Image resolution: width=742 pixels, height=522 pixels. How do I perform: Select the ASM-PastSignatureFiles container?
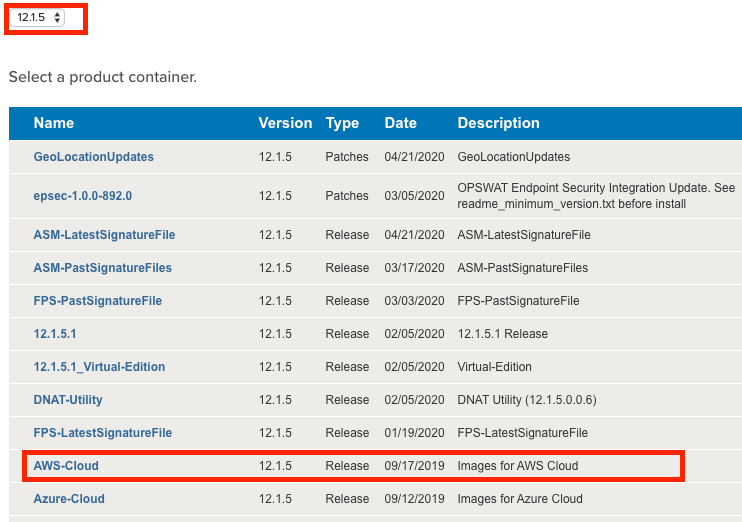pos(102,268)
